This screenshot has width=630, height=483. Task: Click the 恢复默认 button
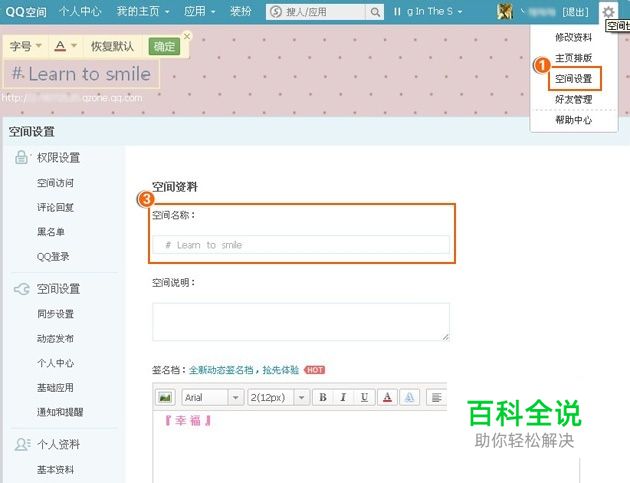112,46
